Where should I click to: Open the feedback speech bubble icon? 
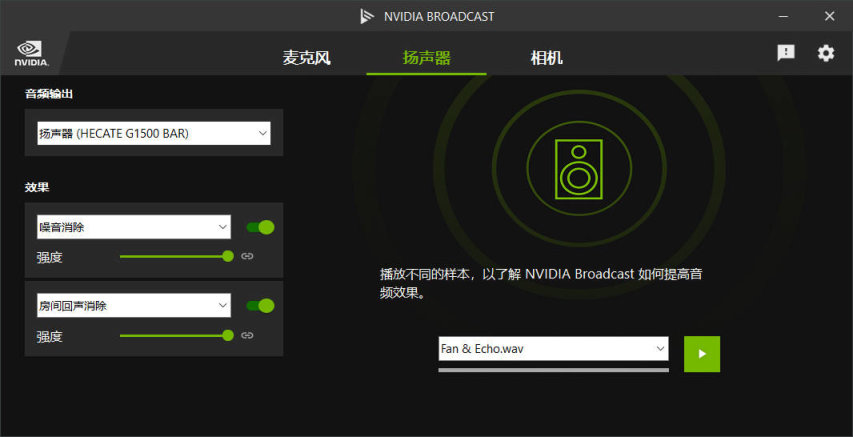pos(786,53)
